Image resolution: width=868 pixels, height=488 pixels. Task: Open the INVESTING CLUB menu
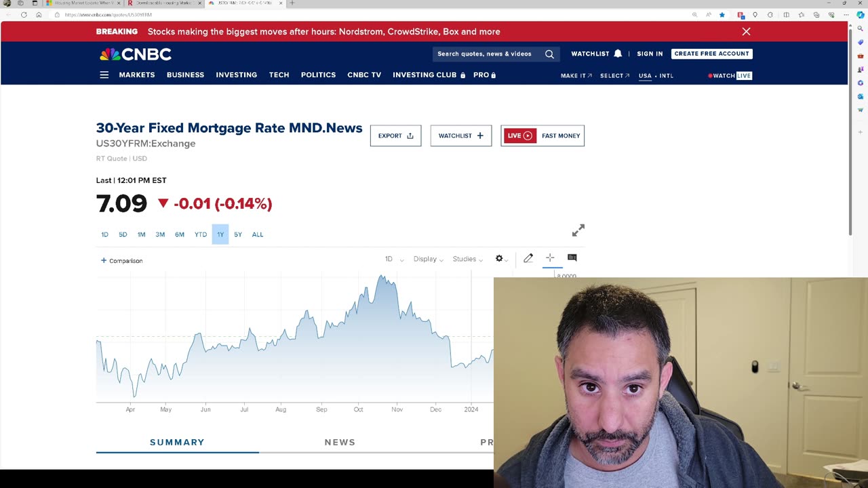click(x=429, y=75)
